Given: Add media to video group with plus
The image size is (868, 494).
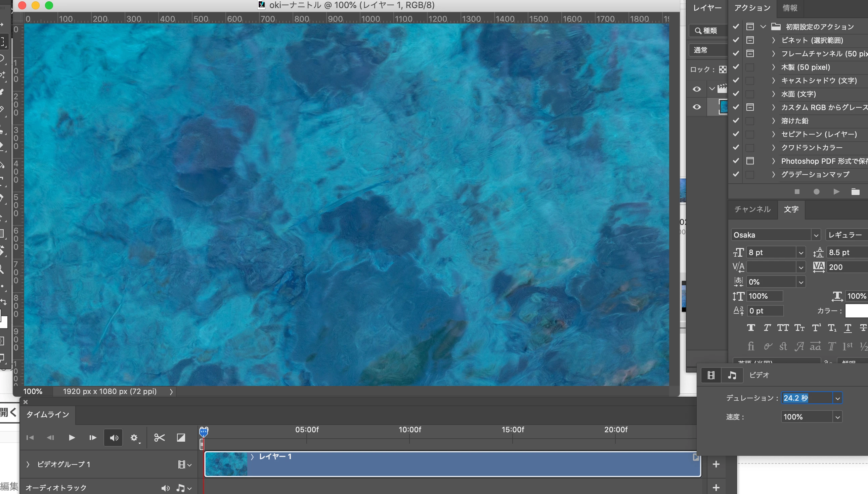Looking at the screenshot, I should click(x=716, y=464).
